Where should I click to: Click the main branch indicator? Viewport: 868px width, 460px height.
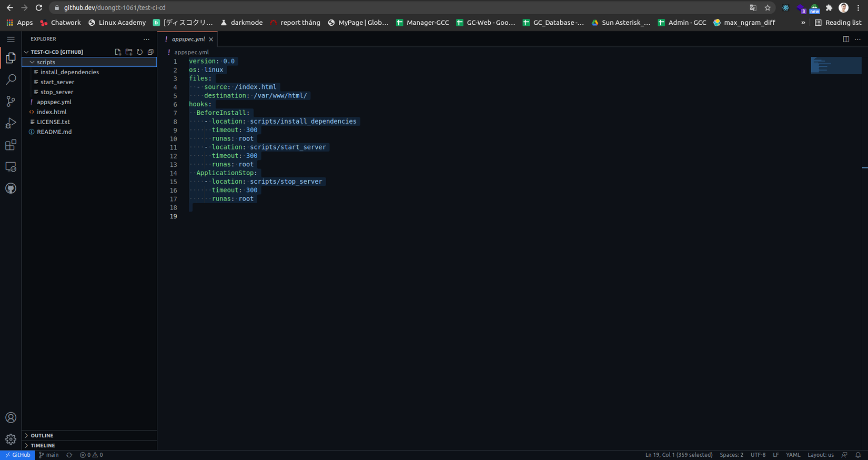[49, 455]
